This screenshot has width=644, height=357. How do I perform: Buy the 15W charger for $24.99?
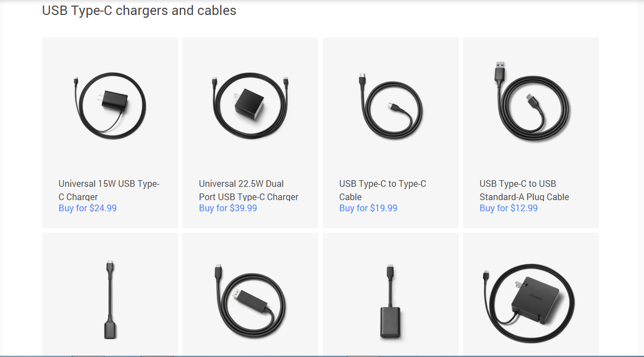point(88,208)
